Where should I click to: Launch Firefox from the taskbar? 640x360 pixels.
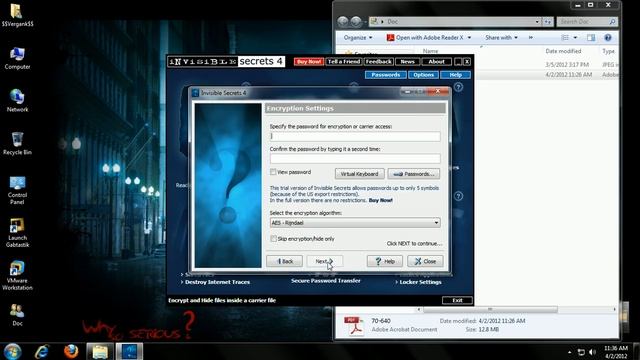tap(71, 351)
